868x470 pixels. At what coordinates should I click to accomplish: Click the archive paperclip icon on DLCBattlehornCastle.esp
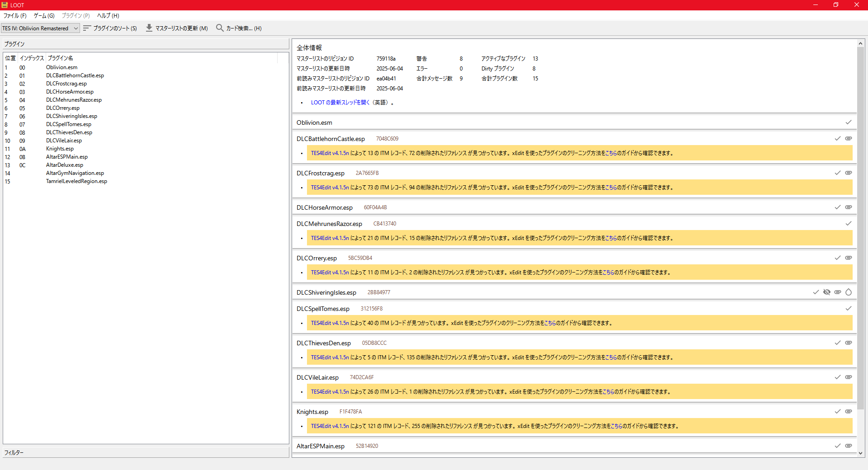click(849, 139)
